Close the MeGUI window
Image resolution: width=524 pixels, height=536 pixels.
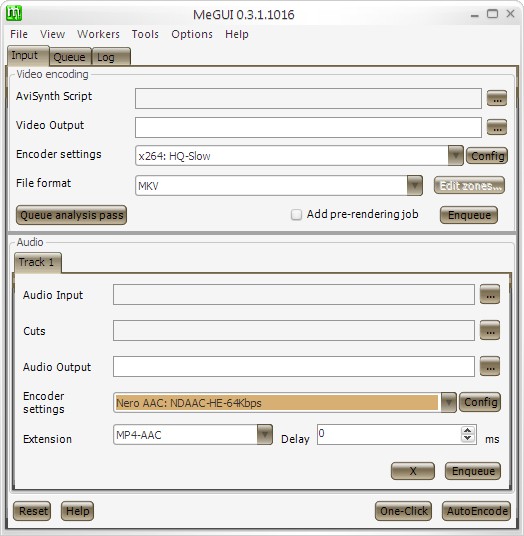point(510,14)
